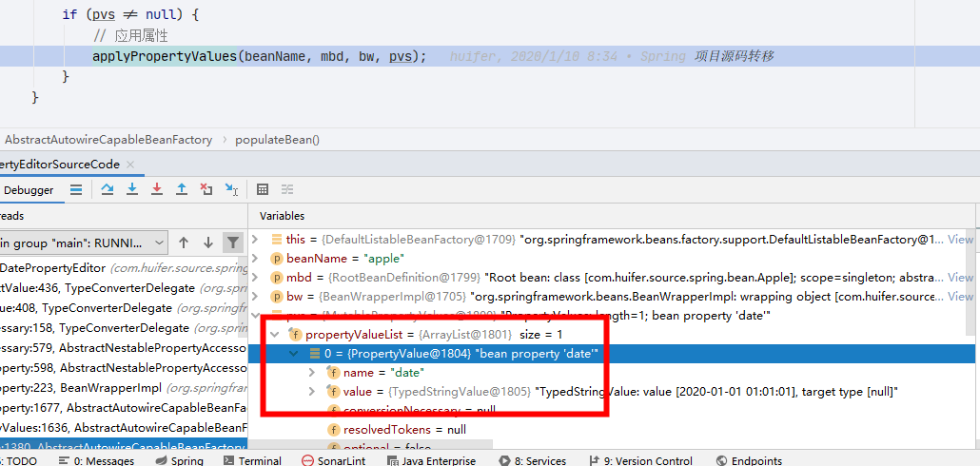Click the Run to Cursor icon

coord(231,189)
